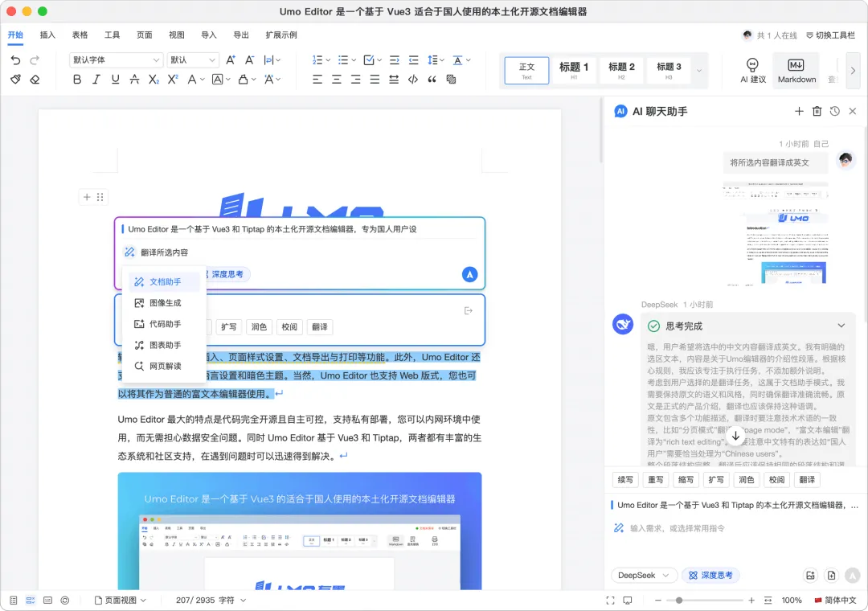Redo the last action
Image resolution: width=868 pixels, height=611 pixels.
pos(35,59)
